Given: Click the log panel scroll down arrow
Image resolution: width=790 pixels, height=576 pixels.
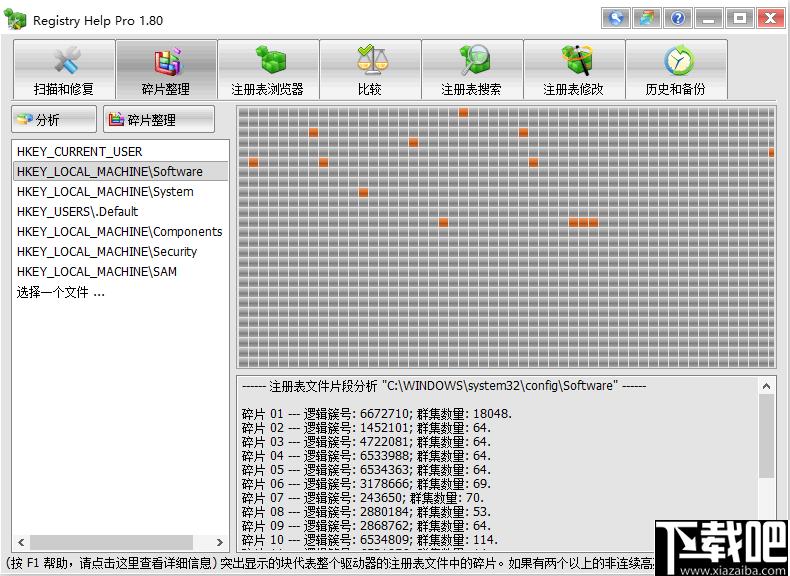Looking at the screenshot, I should pyautogui.click(x=766, y=541).
